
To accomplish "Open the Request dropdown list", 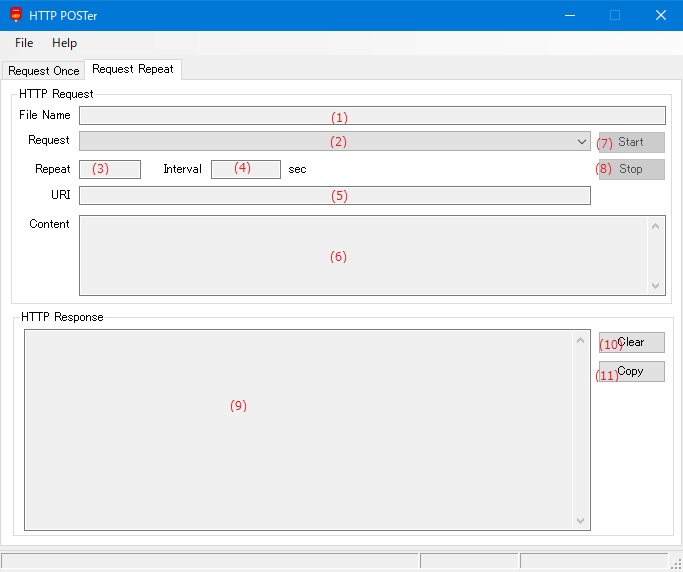I will (x=335, y=142).
